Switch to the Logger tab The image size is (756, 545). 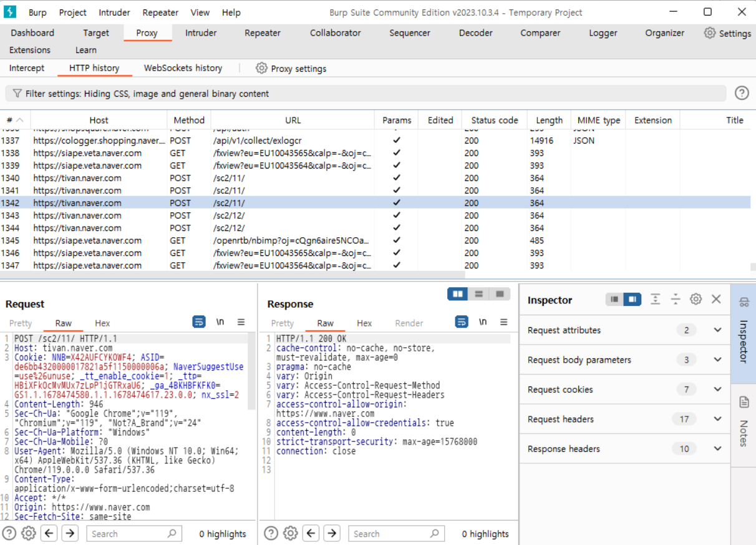tap(603, 33)
